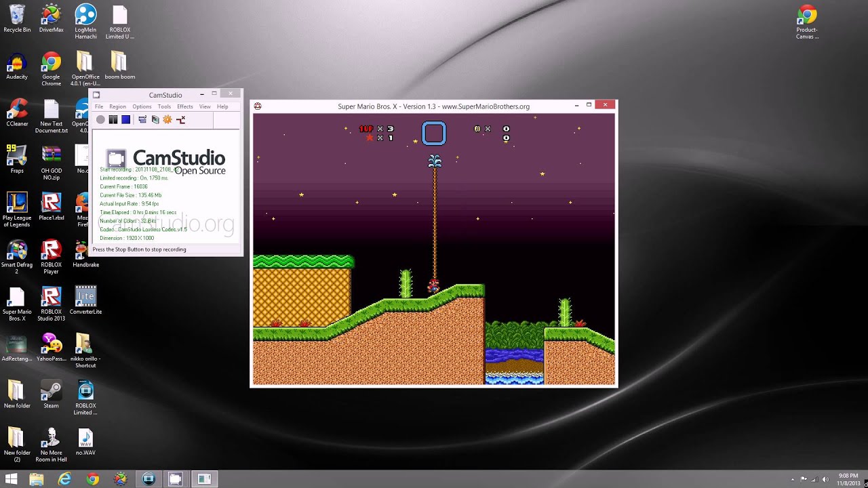Click the red autopan icon in CamStudio toolbar
This screenshot has width=868, height=488.
point(180,119)
